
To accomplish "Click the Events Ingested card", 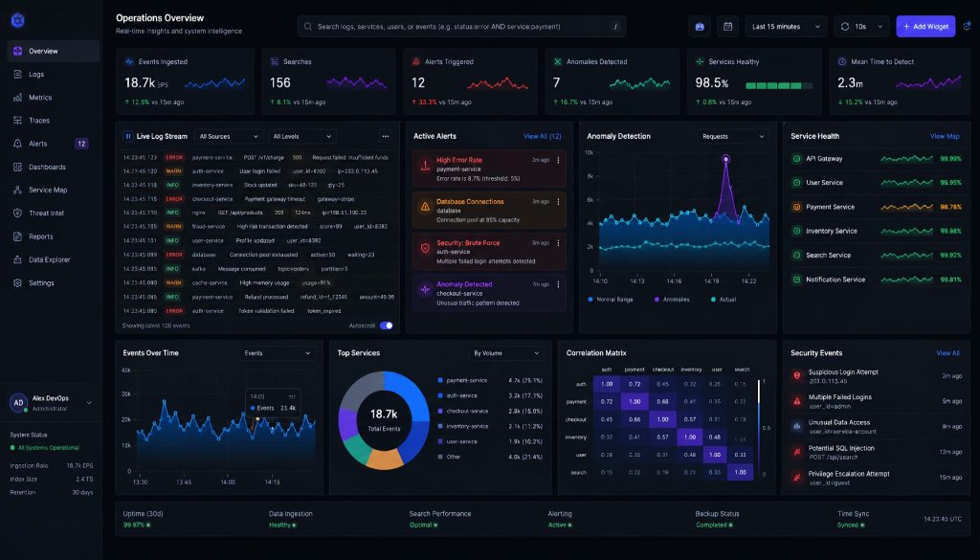I will (185, 81).
